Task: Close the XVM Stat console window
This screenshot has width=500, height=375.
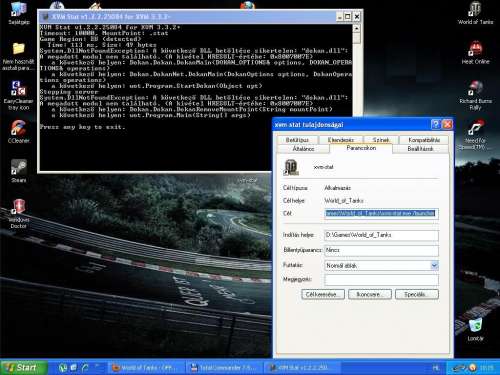Action: tap(356, 17)
